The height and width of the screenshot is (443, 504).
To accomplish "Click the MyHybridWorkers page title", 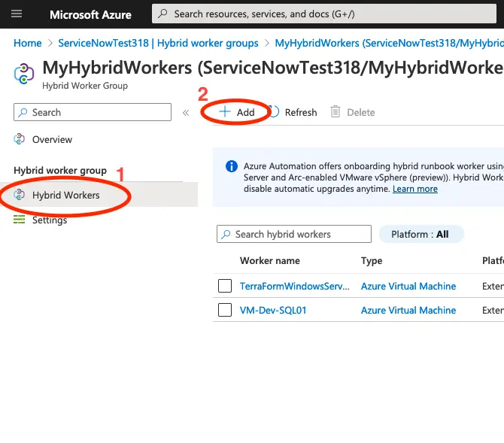I will click(273, 68).
